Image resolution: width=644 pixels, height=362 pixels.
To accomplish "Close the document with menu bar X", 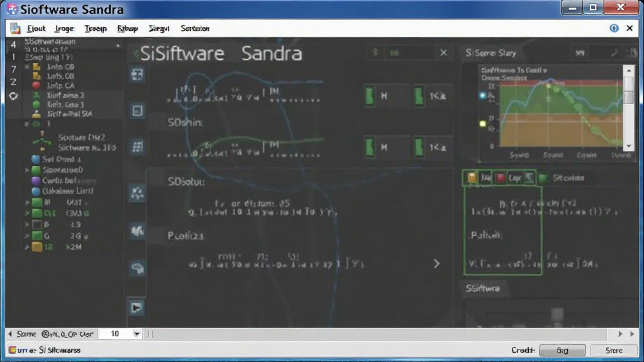I will coord(630,28).
